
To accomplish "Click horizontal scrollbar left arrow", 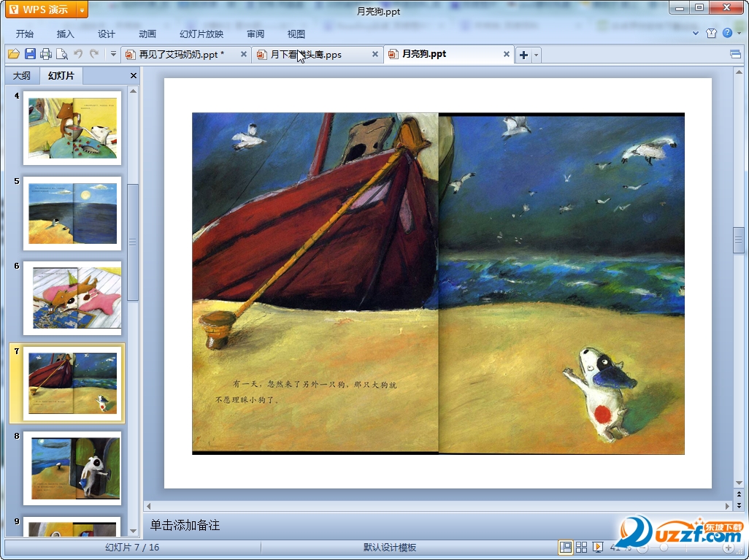I will click(148, 506).
